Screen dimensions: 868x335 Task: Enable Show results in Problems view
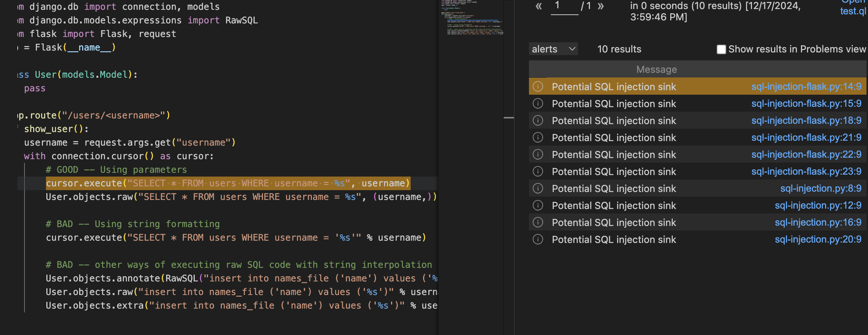[x=721, y=49]
